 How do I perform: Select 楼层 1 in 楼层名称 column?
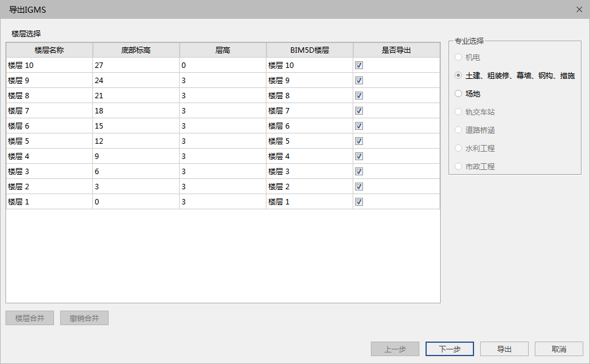49,202
